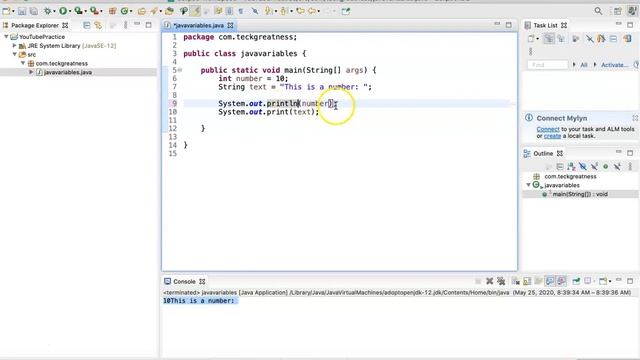Toggle Categorized view in Task List

549,39
